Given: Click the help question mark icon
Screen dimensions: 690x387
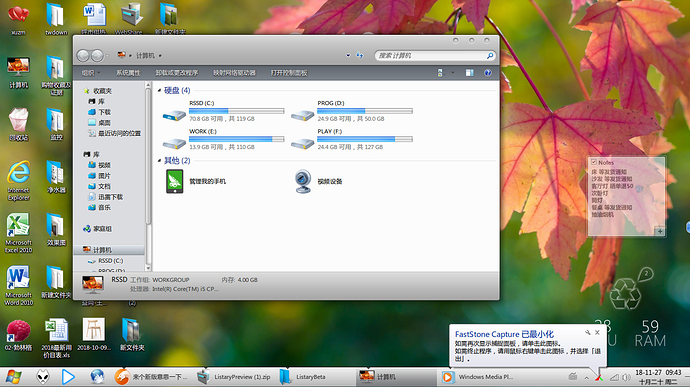Looking at the screenshot, I should pyautogui.click(x=488, y=73).
